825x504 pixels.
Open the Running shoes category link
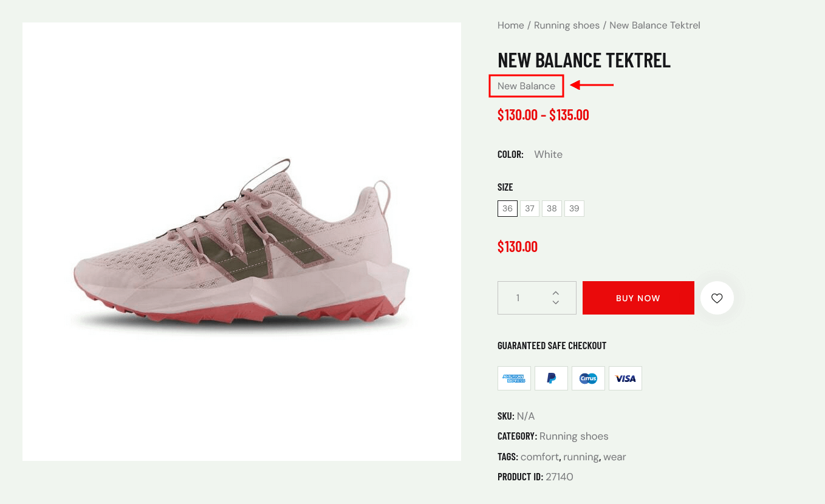(x=573, y=436)
